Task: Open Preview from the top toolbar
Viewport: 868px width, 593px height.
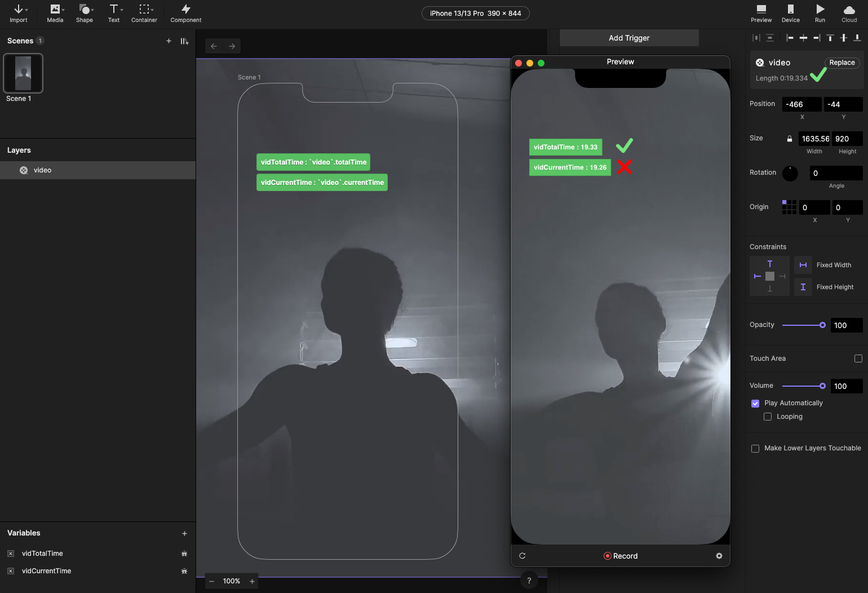Action: (x=761, y=14)
